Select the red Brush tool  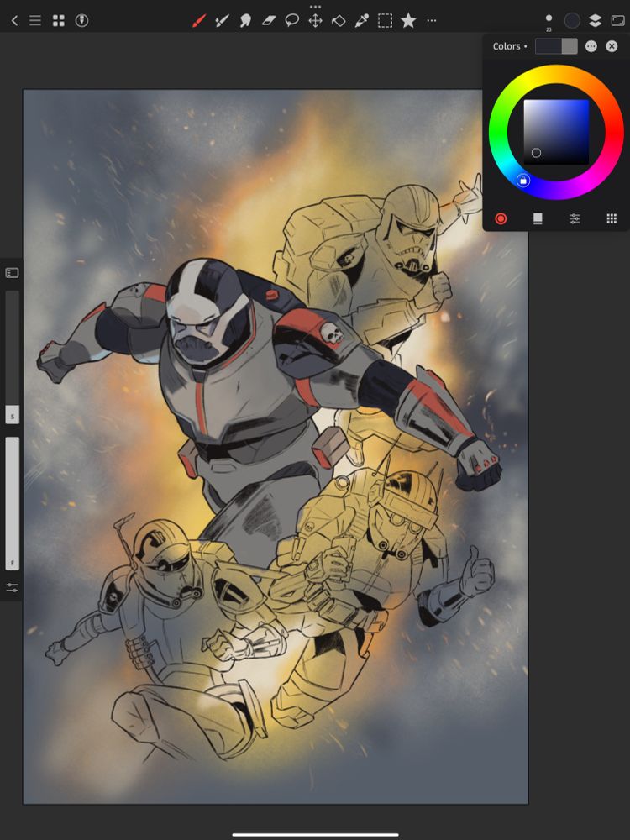click(x=199, y=21)
